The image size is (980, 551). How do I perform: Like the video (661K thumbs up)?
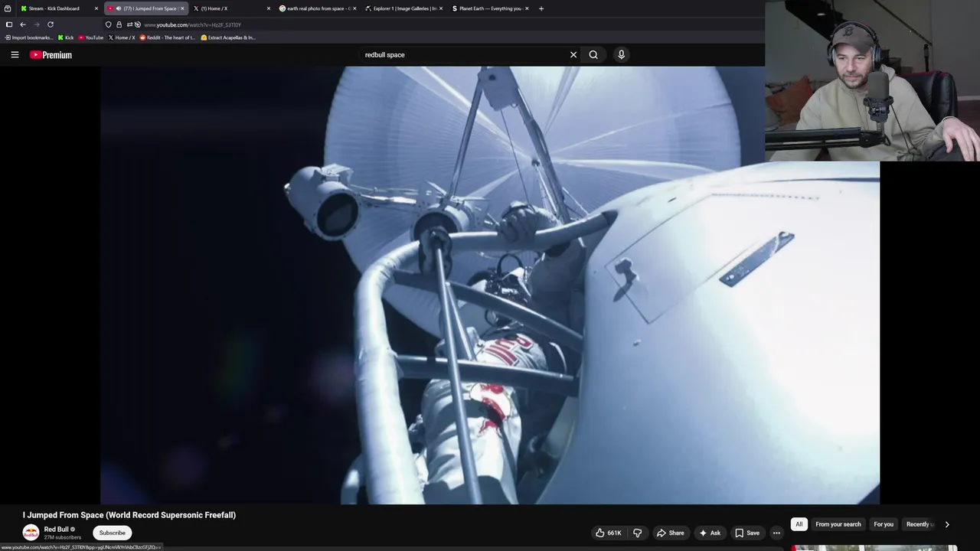click(x=609, y=533)
